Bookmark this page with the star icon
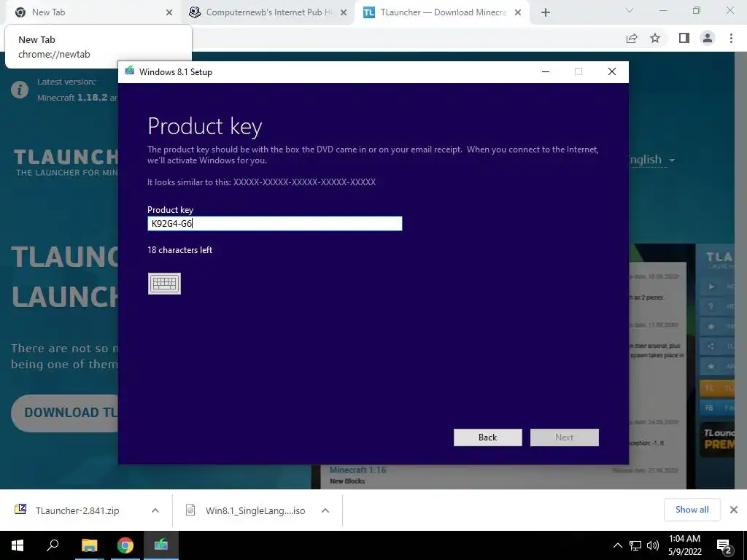The image size is (747, 560). point(656,38)
